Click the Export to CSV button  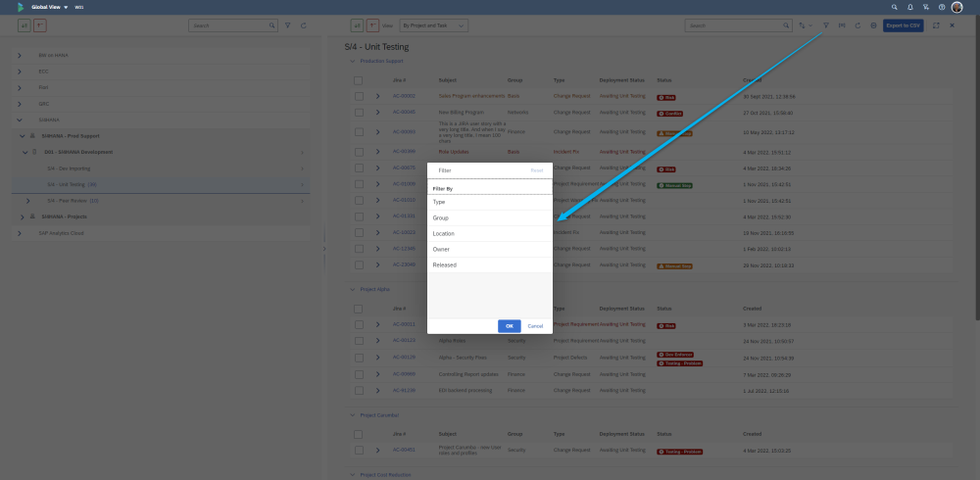[904, 25]
